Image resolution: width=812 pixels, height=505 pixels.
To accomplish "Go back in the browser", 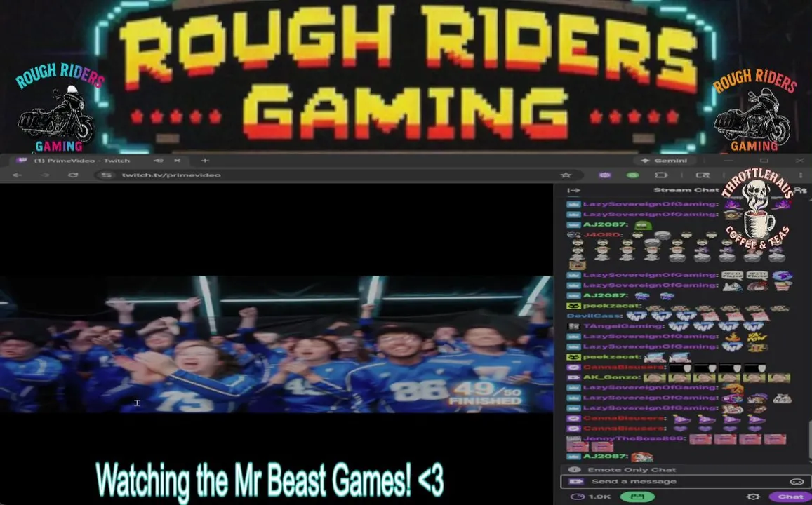I will click(x=17, y=175).
